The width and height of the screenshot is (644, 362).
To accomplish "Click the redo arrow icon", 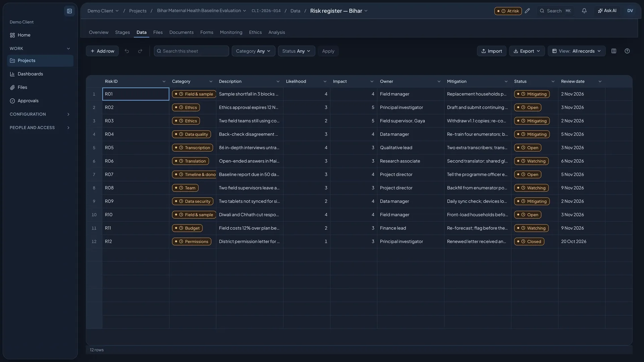I will pos(140,51).
